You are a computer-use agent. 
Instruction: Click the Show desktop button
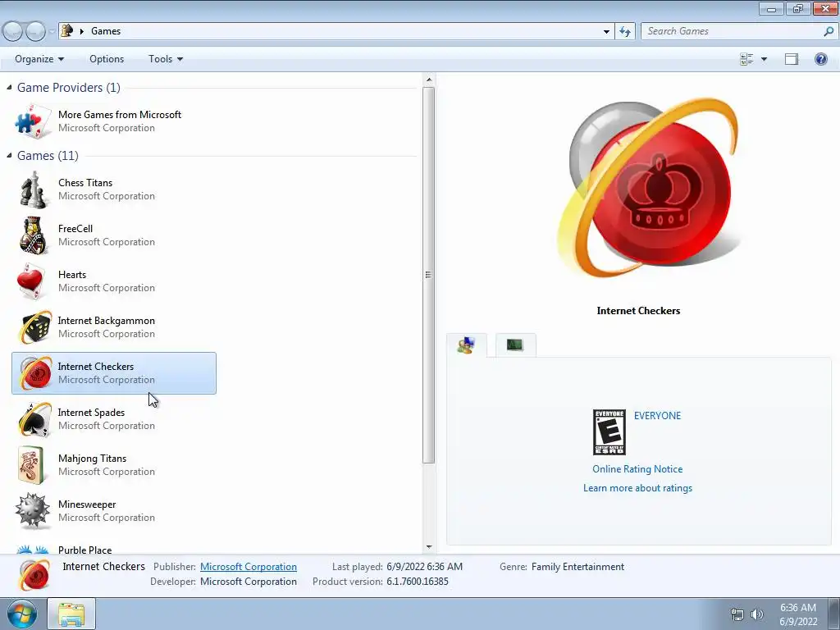(x=834, y=614)
